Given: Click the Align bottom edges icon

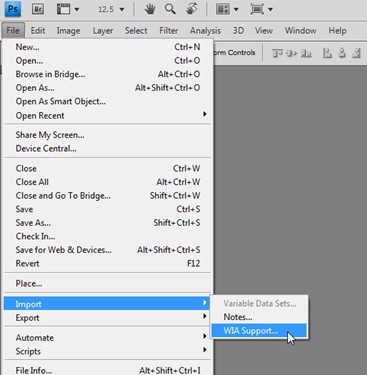Looking at the screenshot, I should pyautogui.click(x=306, y=53).
